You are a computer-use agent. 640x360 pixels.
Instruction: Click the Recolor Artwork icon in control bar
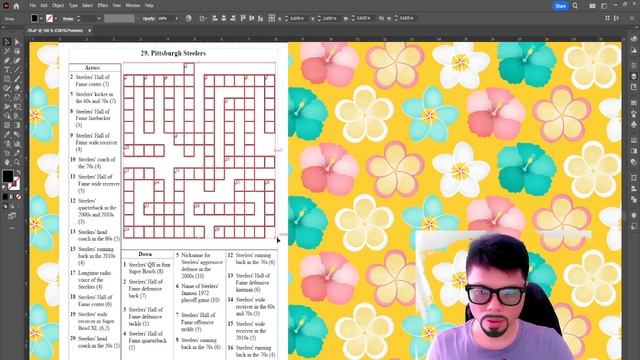coord(189,18)
